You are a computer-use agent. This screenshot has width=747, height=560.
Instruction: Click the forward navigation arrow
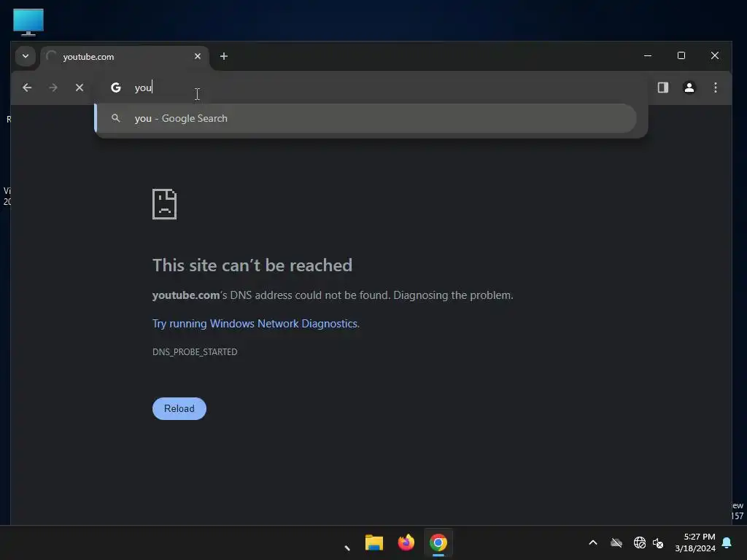click(53, 87)
